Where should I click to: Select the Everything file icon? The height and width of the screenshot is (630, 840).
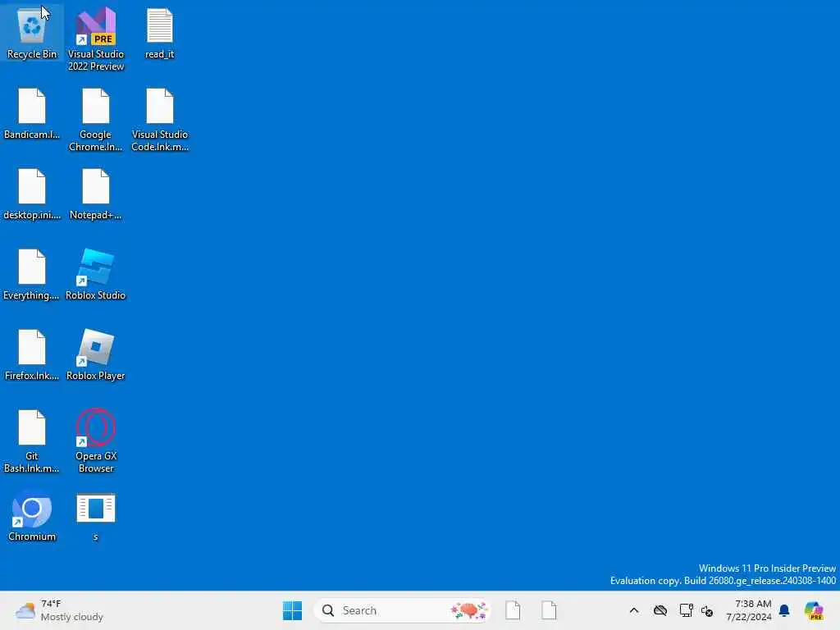32,274
